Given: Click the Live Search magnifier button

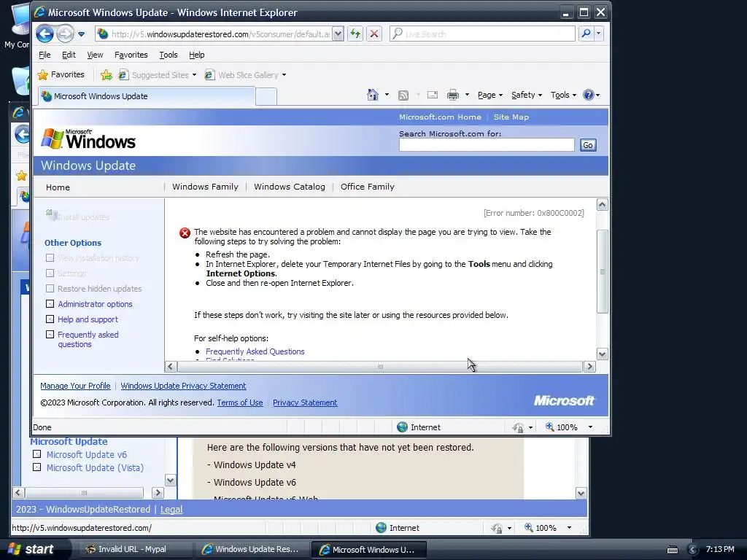Looking at the screenshot, I should [x=586, y=34].
